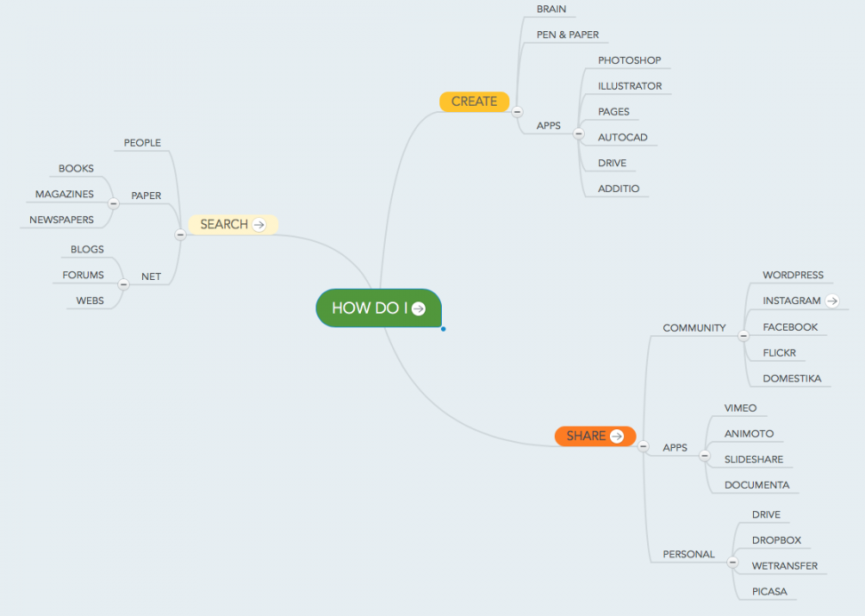Click the arrow icon on SHARE node
Viewport: 865px width, 616px height.
[x=616, y=436]
